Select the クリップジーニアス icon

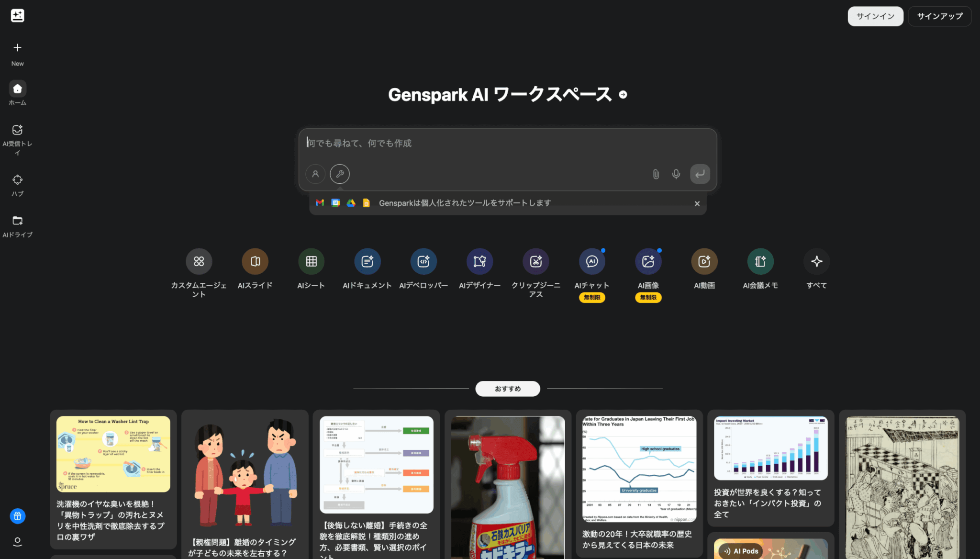point(535,261)
